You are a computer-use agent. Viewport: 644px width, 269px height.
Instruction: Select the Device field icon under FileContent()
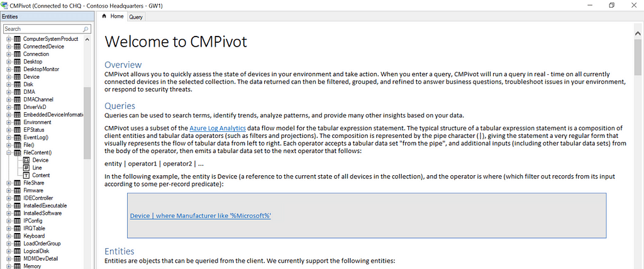tap(26, 160)
